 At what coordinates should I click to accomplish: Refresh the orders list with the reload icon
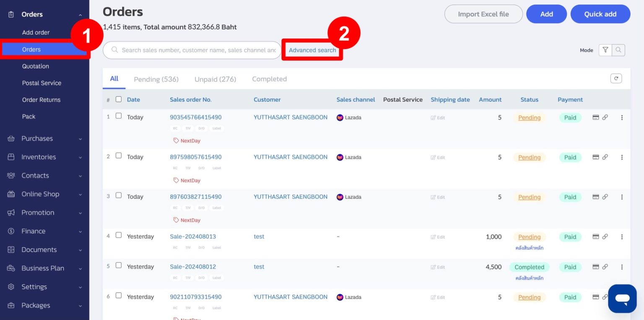[616, 78]
